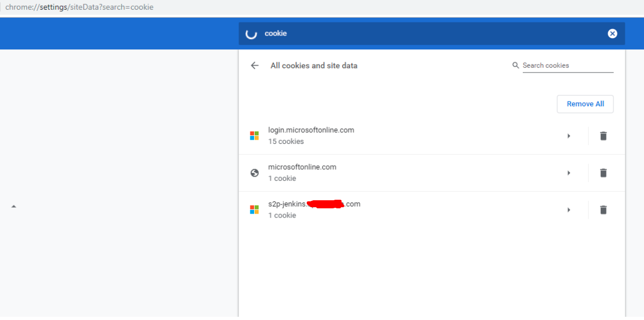Click the Microsoft favicon for s2p-jenkins site

point(255,210)
